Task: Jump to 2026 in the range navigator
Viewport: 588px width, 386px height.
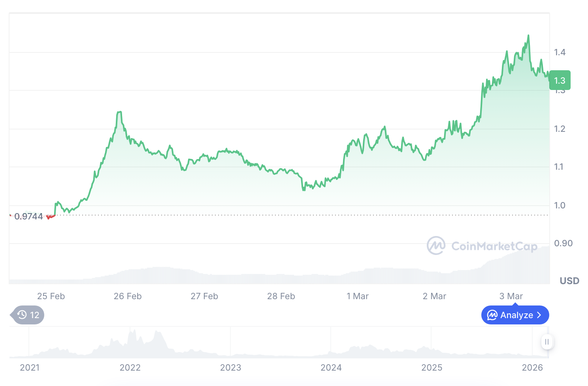Action: 532,368
